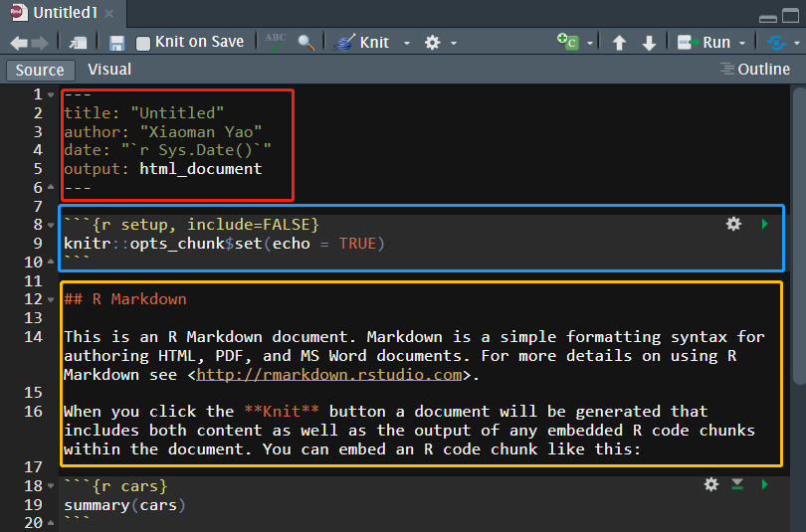Viewport: 806px width, 532px height.
Task: Open publish options dropdown arrow
Action: (x=797, y=43)
